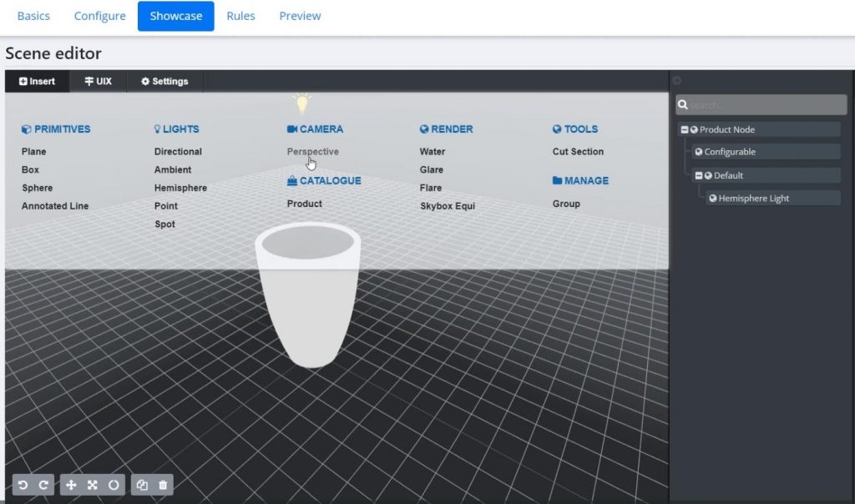Click the light bulb in the viewport
The width and height of the screenshot is (855, 504).
(301, 103)
